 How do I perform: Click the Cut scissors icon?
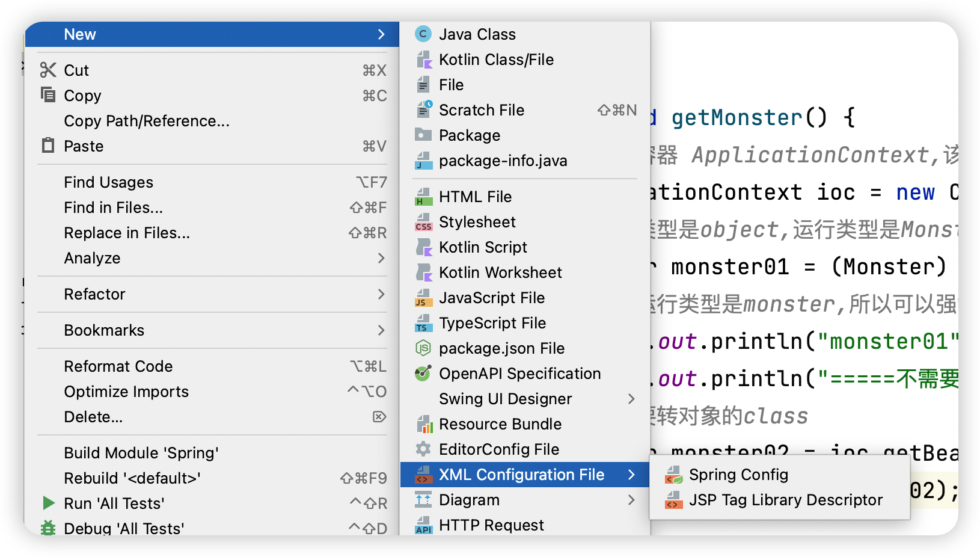pos(48,70)
